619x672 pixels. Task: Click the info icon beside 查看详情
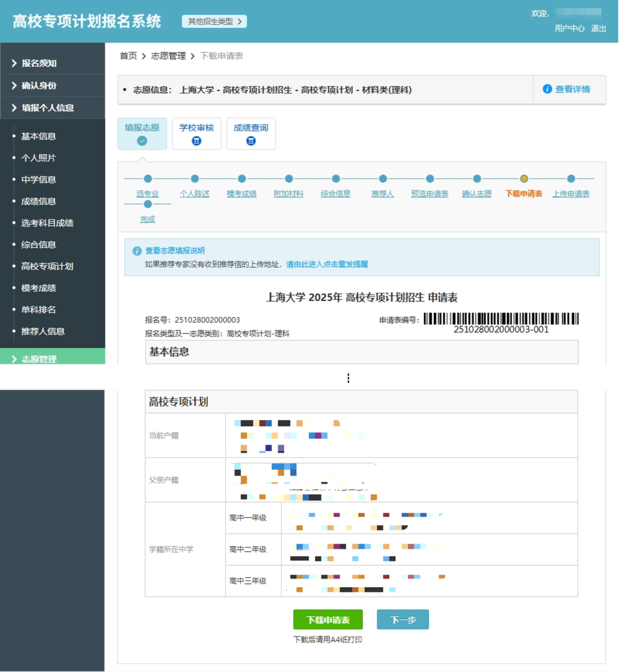(547, 89)
